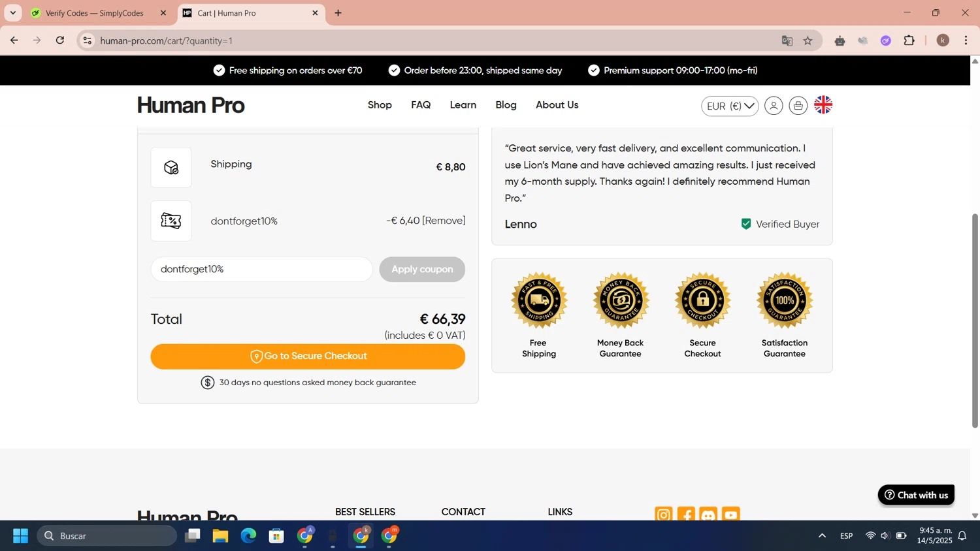
Task: Open Wi-Fi network tray icon
Action: [870, 536]
